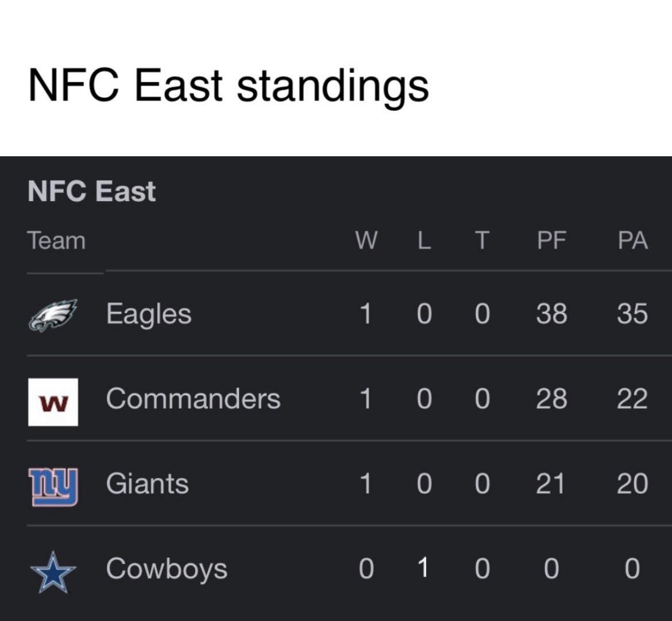
Task: Click the PA column header
Action: pos(632,241)
